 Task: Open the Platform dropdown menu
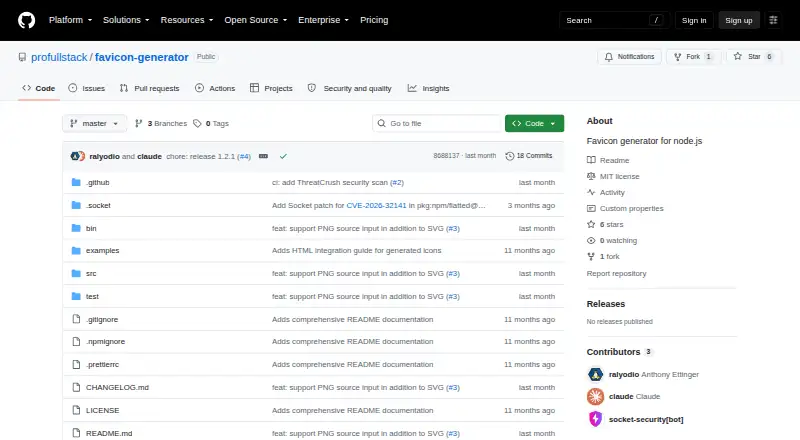(70, 20)
